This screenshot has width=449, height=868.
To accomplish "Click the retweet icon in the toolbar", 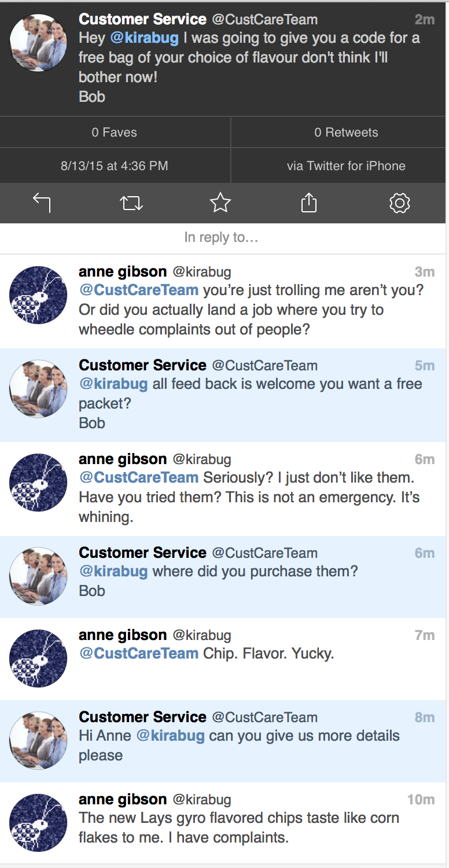I will (x=131, y=203).
